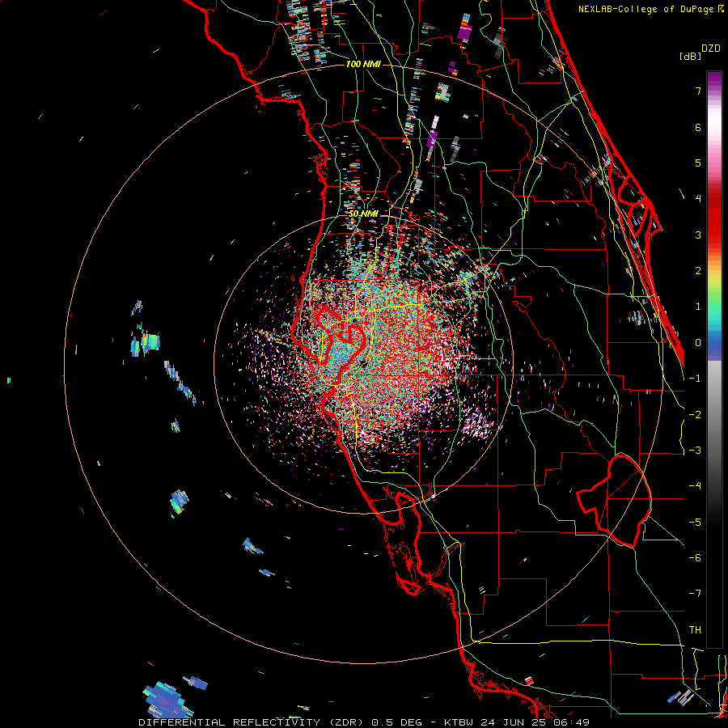Click the -1 value on the dB scale
This screenshot has width=728, height=728.
pos(695,379)
